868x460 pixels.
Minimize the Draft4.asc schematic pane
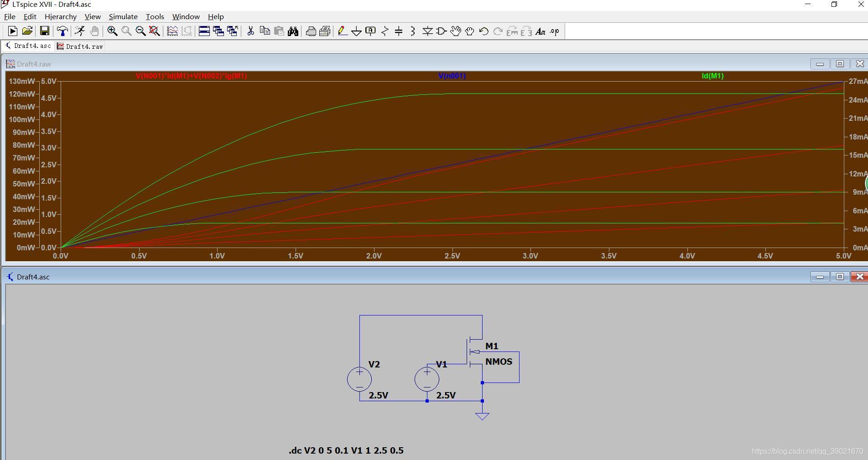[x=820, y=277]
